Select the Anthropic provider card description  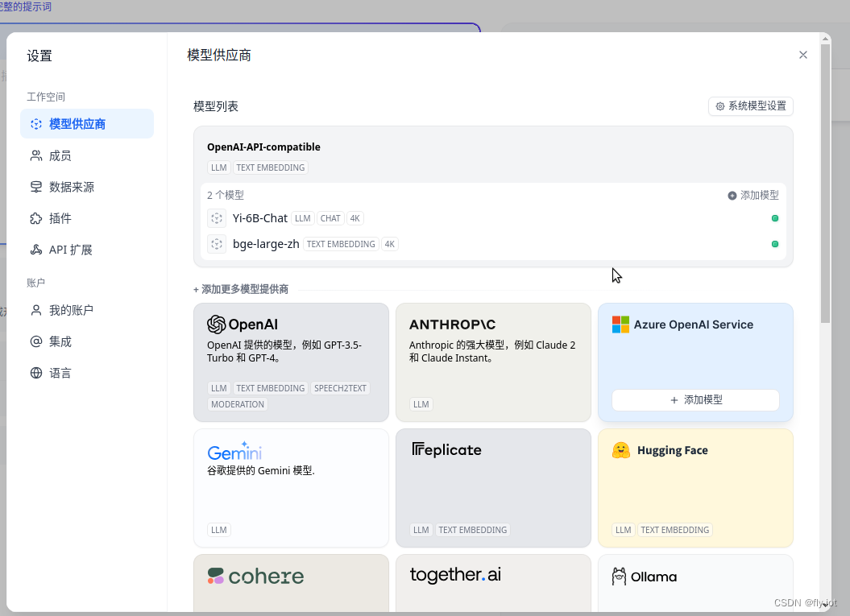tap(492, 351)
